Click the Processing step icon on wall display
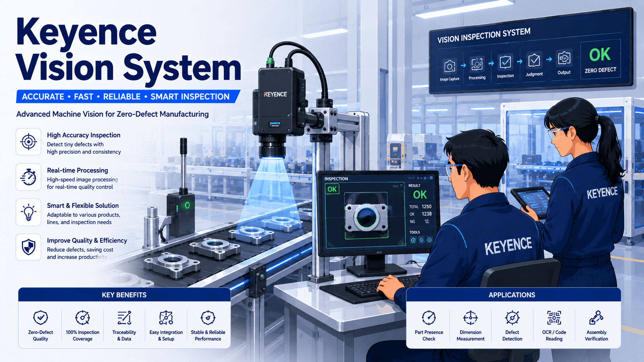This screenshot has width=644, height=362. (477, 64)
